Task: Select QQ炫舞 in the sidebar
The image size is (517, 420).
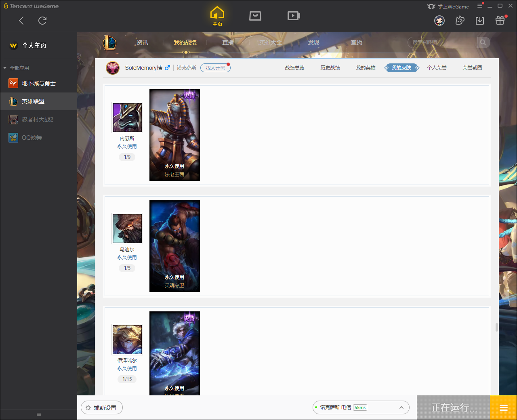Action: click(x=39, y=138)
